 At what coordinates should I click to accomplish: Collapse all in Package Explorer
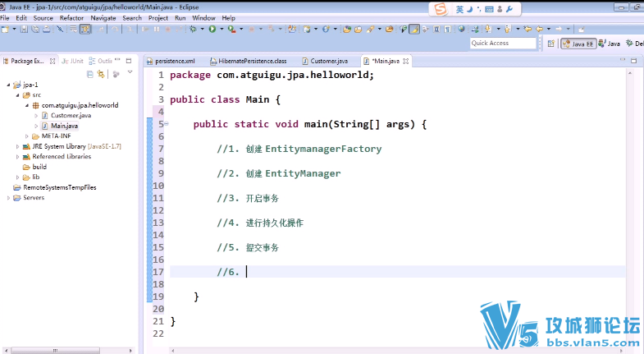[90, 74]
